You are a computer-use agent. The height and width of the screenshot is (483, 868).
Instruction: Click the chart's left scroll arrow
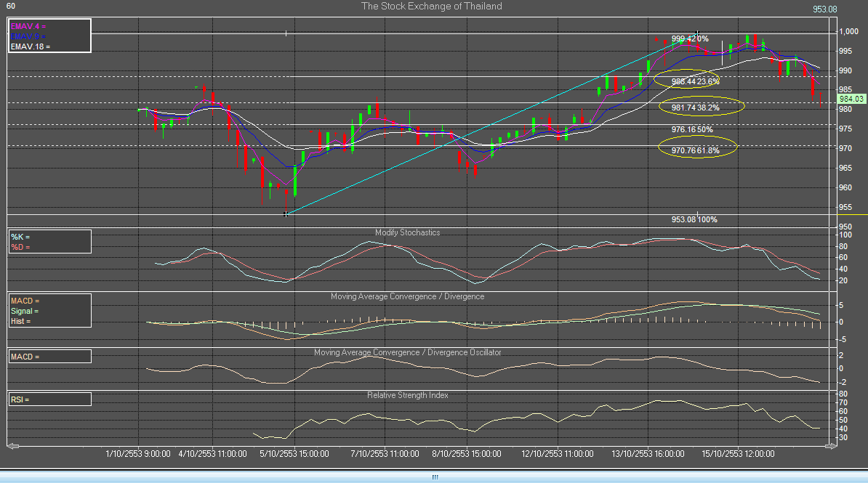13,445
